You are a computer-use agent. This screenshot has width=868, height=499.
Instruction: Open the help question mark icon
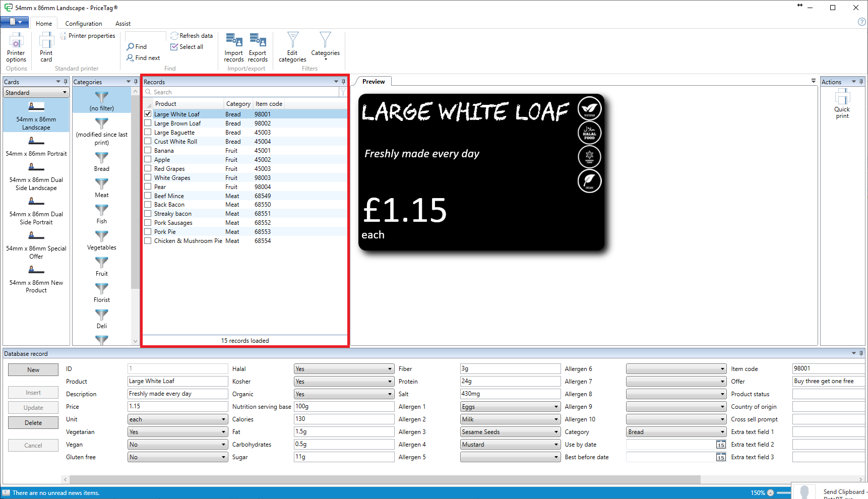pos(861,22)
